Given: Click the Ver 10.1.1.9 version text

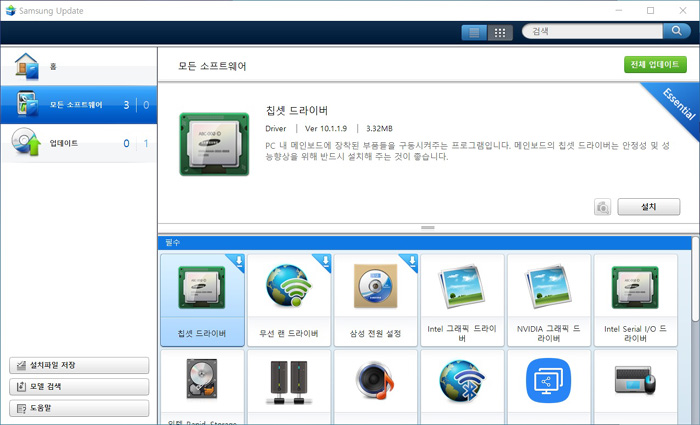Looking at the screenshot, I should point(326,129).
